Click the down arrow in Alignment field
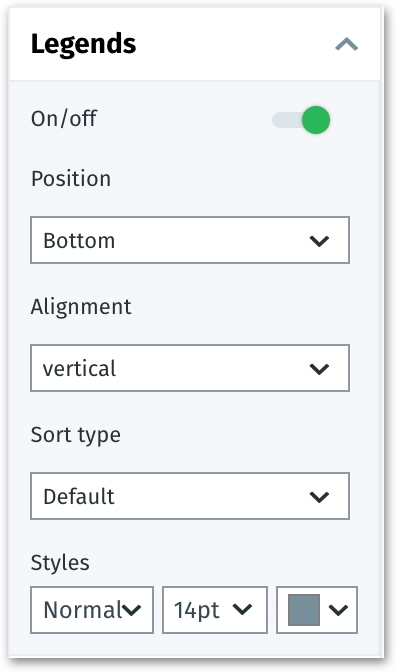Screen dimensions: 396x672 pos(319,369)
